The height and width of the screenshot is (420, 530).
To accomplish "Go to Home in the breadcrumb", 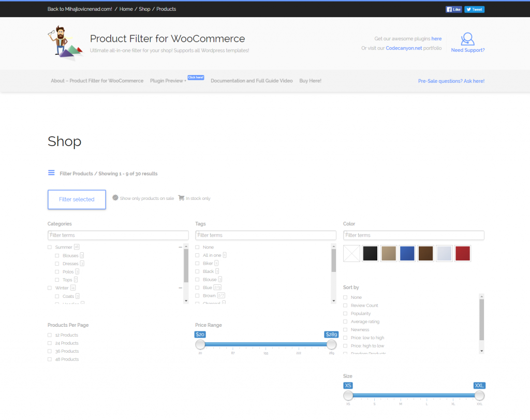I will 126,9.
